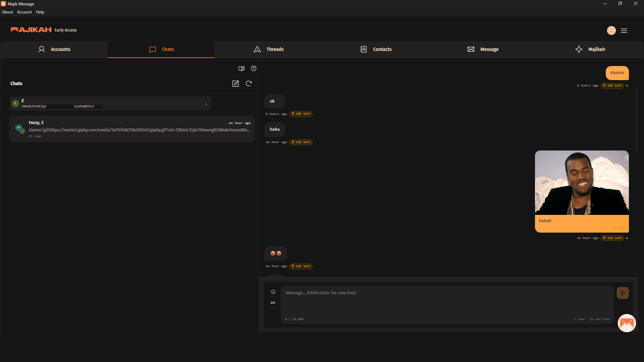Switch to the Threads tab

(x=268, y=49)
